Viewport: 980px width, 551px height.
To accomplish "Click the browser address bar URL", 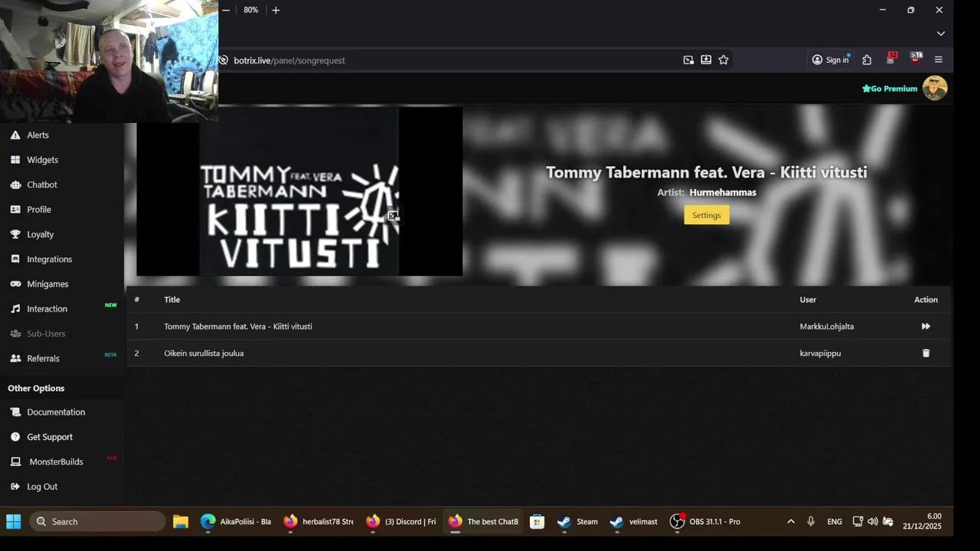I will point(289,60).
